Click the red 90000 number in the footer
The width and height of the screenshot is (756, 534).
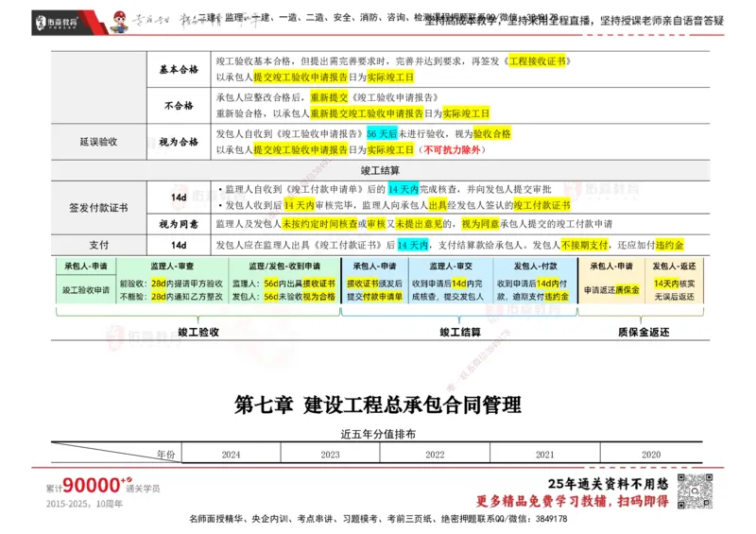click(92, 485)
